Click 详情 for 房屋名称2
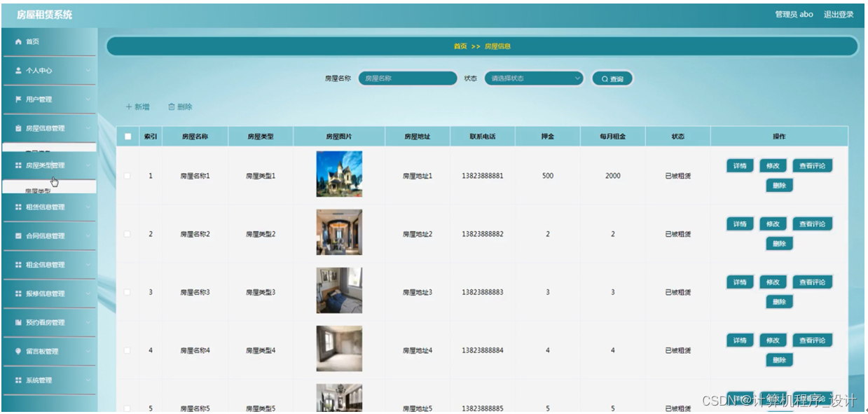 pos(740,224)
